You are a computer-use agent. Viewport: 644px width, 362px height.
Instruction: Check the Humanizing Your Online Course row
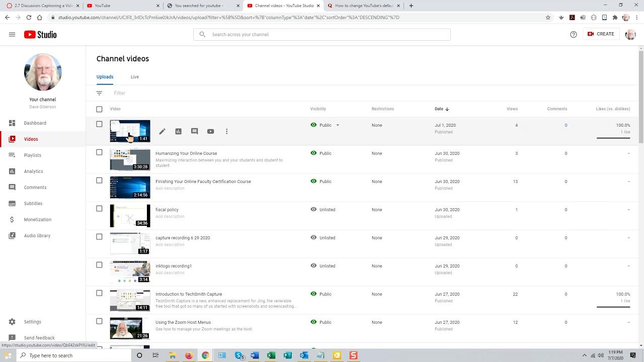(x=99, y=152)
